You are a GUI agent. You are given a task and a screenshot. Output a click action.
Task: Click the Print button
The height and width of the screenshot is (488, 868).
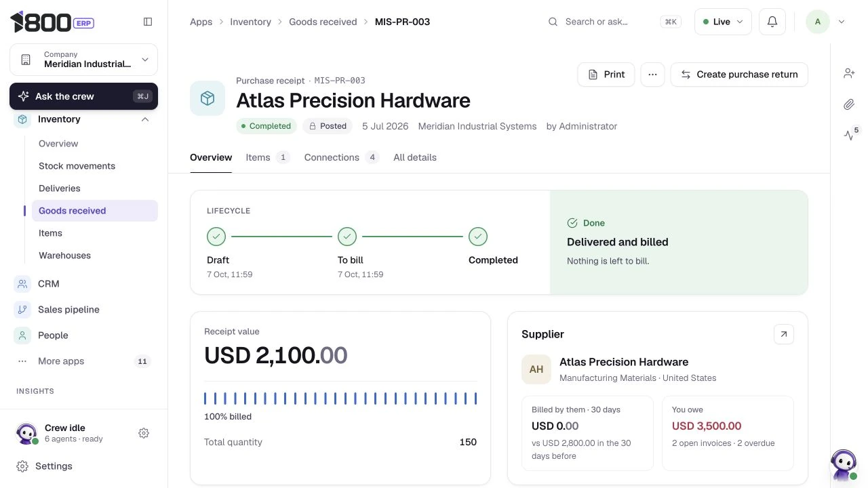[606, 75]
